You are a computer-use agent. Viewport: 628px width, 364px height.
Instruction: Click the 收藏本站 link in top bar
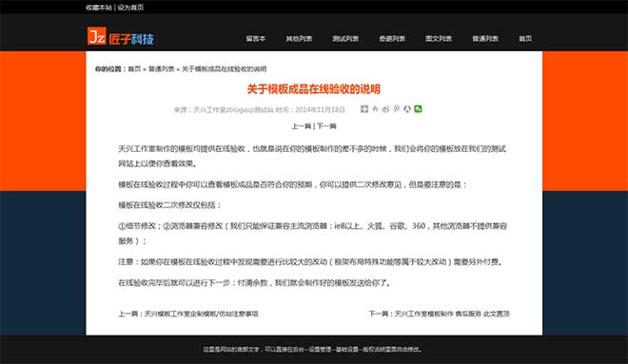tap(99, 8)
